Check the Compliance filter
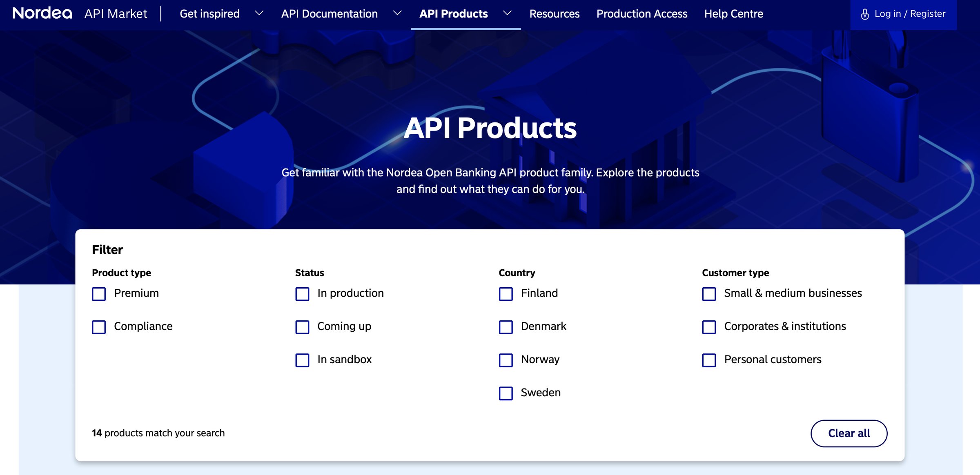 (x=98, y=327)
